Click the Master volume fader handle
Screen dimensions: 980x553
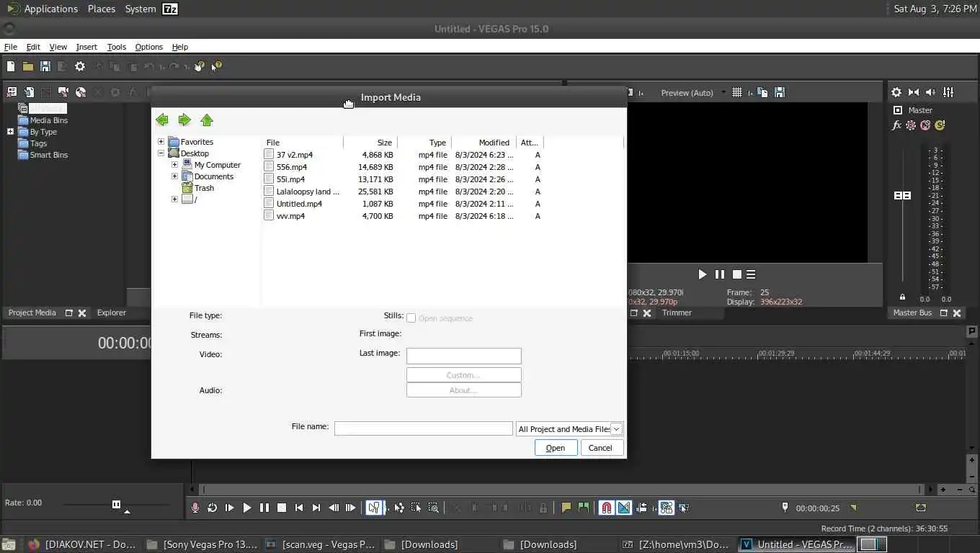click(x=902, y=195)
